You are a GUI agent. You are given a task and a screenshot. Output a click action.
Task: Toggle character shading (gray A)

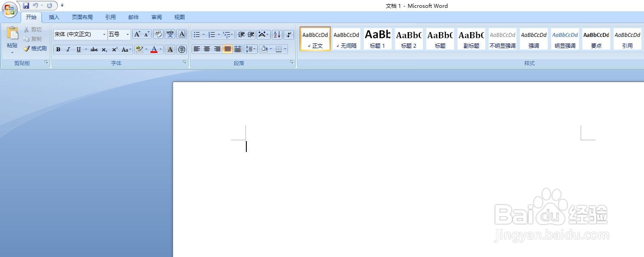pos(170,49)
